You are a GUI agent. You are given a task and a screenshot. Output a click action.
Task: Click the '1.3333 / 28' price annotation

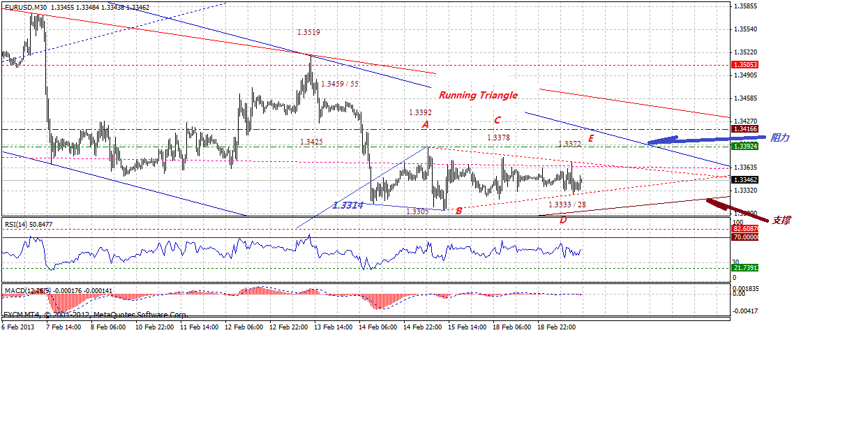[x=567, y=204]
